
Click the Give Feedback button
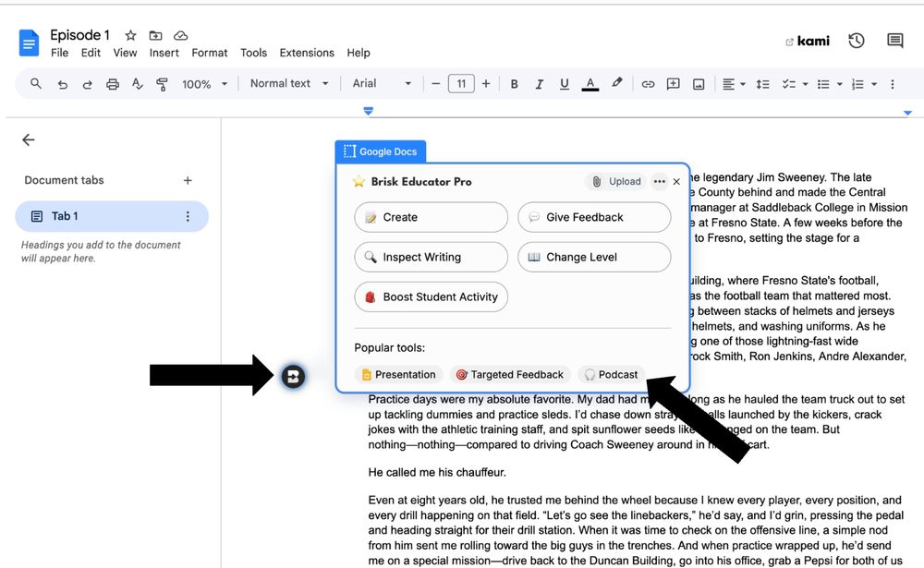pos(594,217)
